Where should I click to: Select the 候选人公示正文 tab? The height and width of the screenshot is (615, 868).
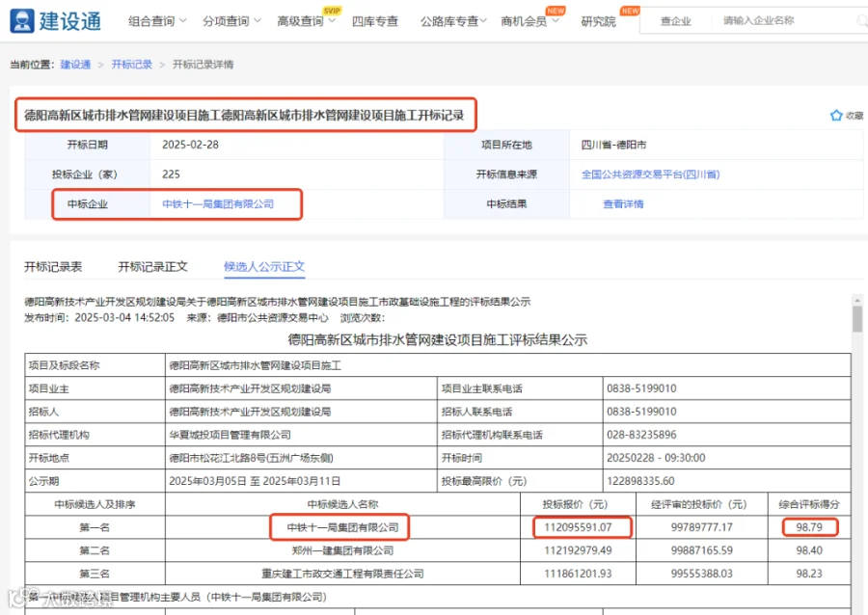click(264, 267)
